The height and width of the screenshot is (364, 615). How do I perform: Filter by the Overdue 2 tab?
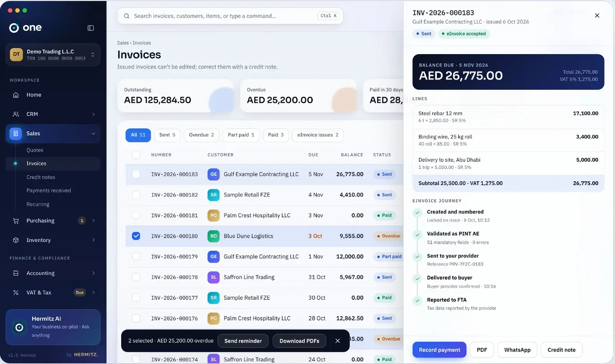pos(201,135)
